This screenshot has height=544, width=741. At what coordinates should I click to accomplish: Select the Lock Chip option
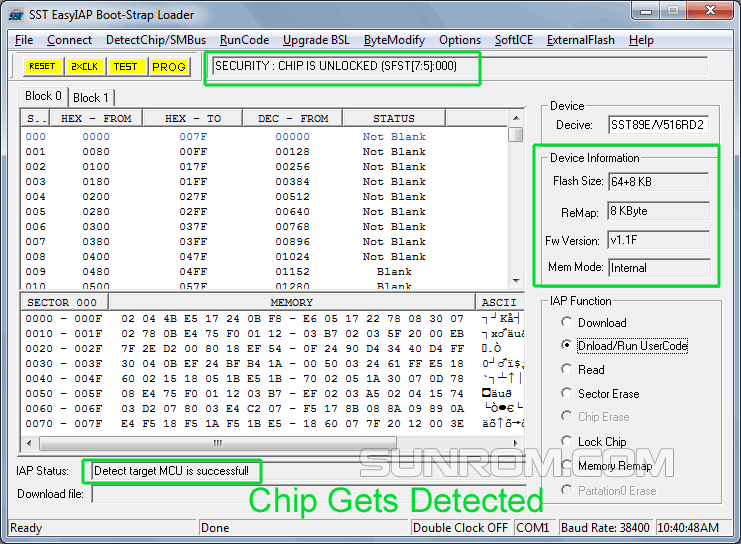(x=594, y=441)
